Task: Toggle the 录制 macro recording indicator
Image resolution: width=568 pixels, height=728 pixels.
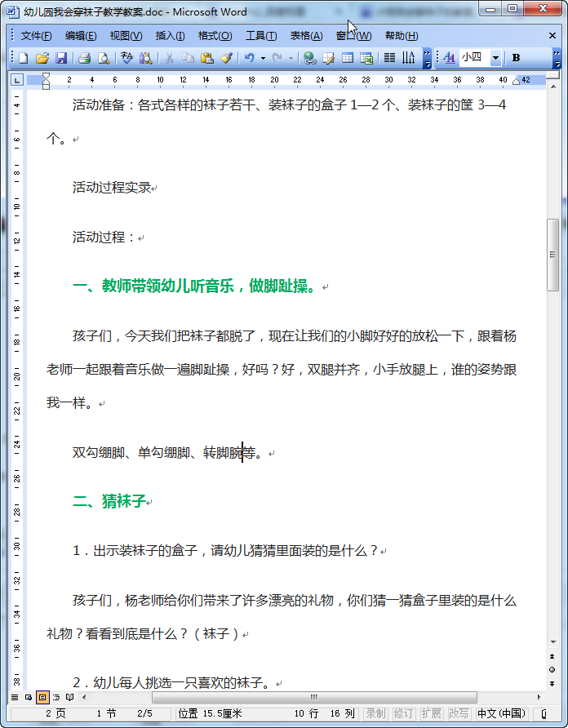Action: [x=375, y=713]
